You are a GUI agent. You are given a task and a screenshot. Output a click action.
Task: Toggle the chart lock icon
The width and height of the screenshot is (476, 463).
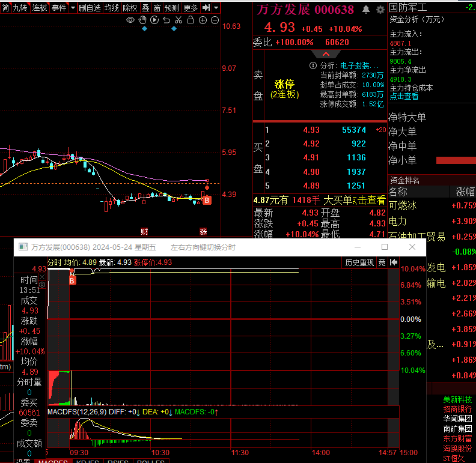pyautogui.click(x=191, y=20)
